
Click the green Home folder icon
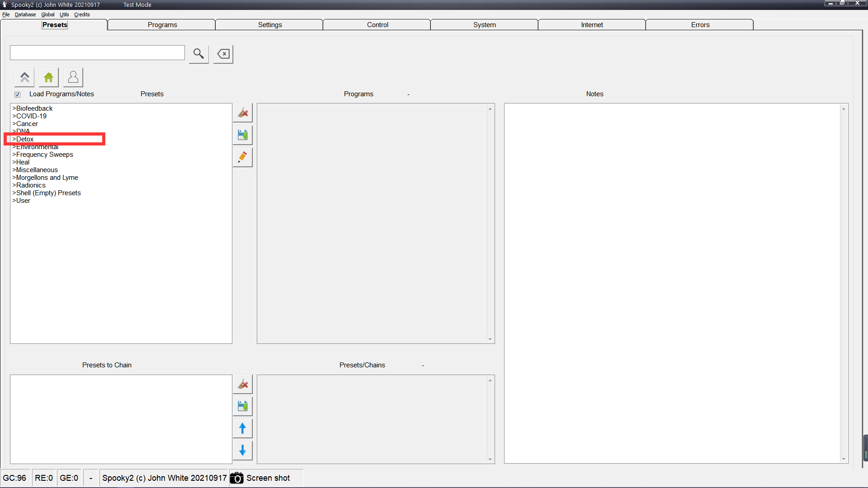pyautogui.click(x=49, y=77)
